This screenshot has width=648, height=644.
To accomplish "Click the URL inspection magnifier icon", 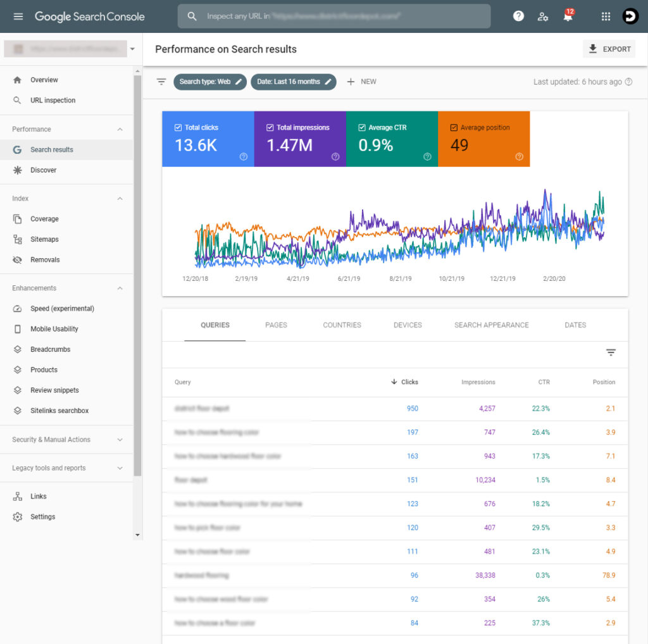I will pos(17,101).
